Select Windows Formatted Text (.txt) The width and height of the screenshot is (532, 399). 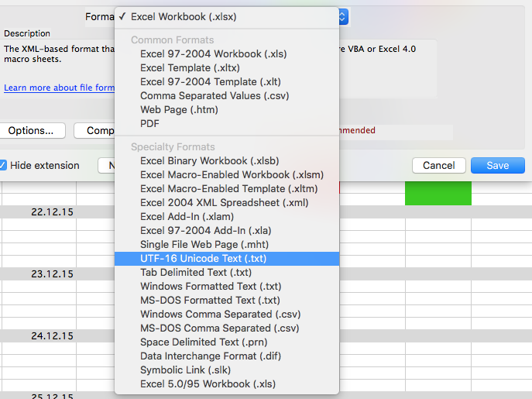(x=227, y=286)
